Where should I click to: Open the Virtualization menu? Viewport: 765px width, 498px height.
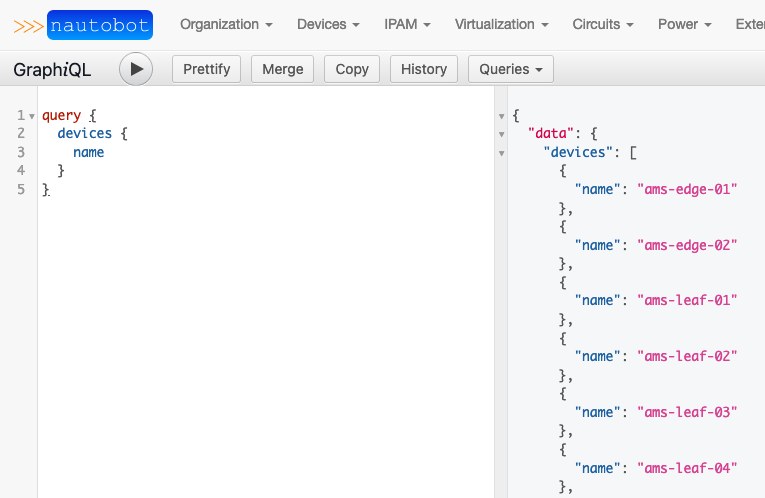pyautogui.click(x=502, y=24)
